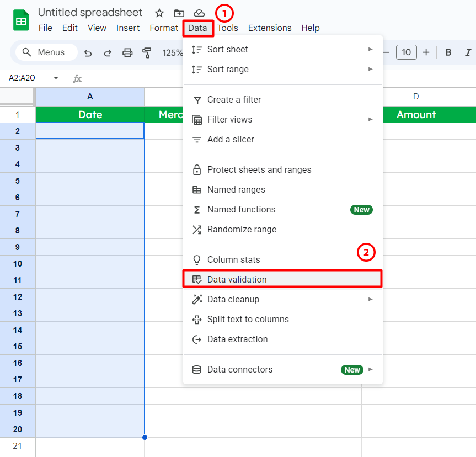Click the Amount header cell

pyautogui.click(x=416, y=115)
